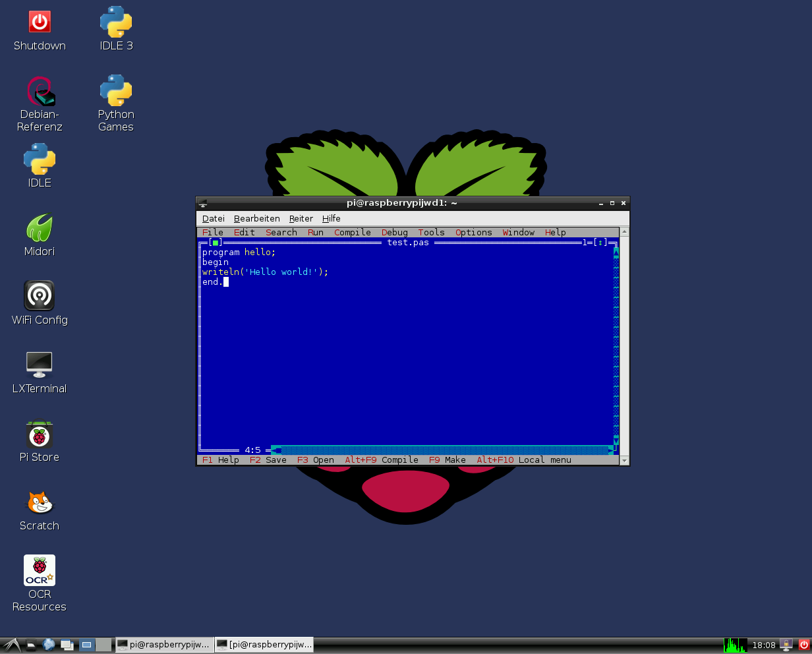Click the editor zoom arrow box for test.pas
The width and height of the screenshot is (812, 654).
pyautogui.click(x=600, y=243)
